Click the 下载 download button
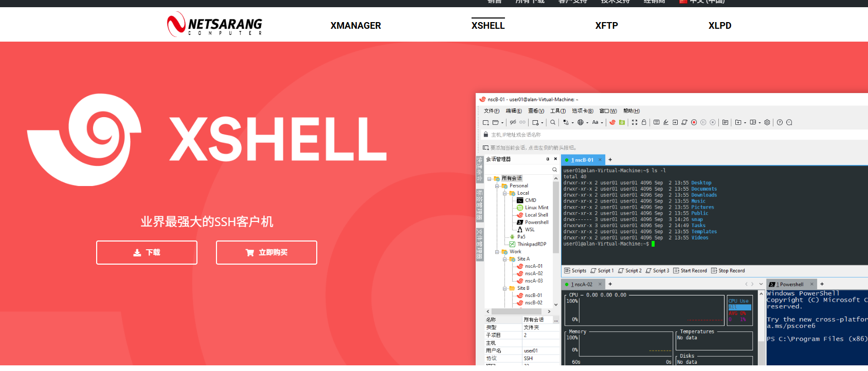 [x=147, y=252]
